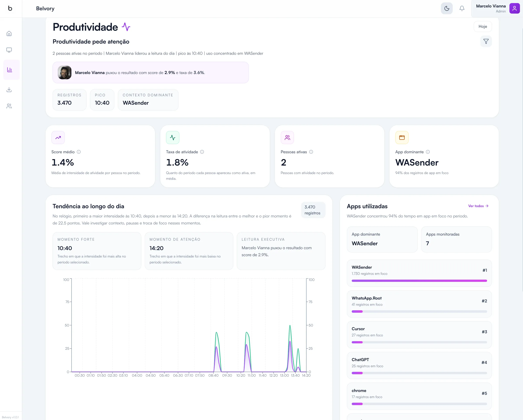Open the filter funnel icon
Image resolution: width=523 pixels, height=420 pixels.
(x=486, y=41)
